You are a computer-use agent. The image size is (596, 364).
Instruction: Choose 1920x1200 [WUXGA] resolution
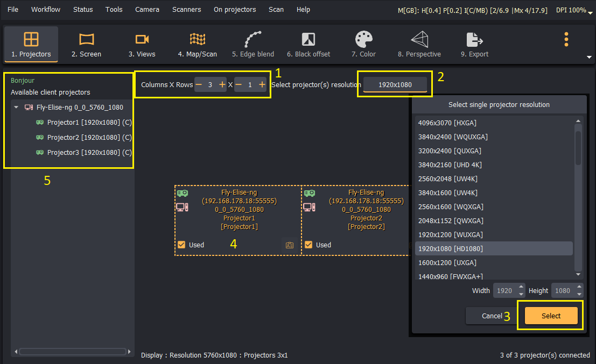click(x=494, y=235)
